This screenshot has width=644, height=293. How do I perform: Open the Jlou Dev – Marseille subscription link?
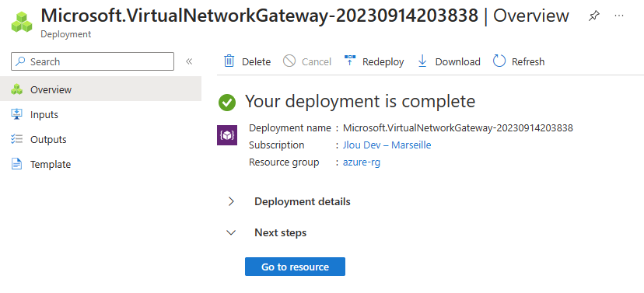pos(387,145)
